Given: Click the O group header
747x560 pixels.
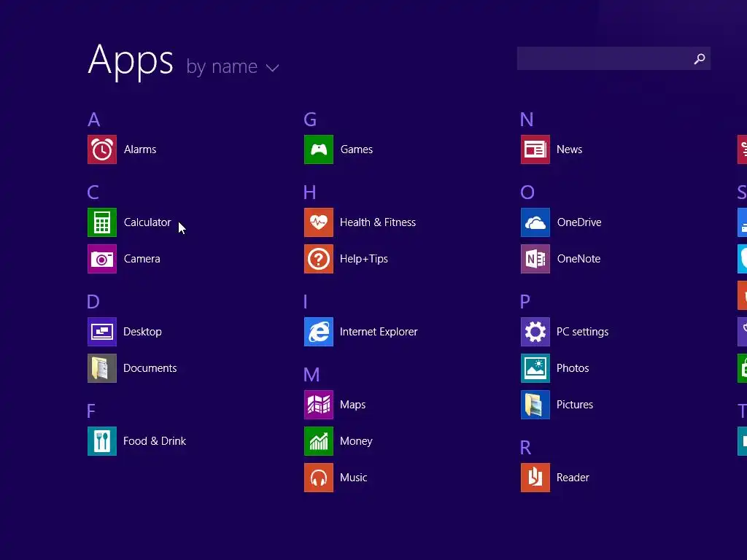Looking at the screenshot, I should [527, 192].
